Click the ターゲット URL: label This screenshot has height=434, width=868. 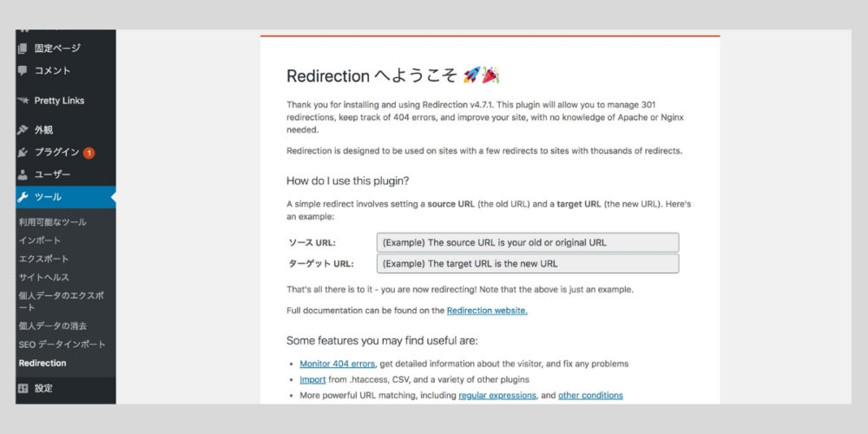click(321, 264)
